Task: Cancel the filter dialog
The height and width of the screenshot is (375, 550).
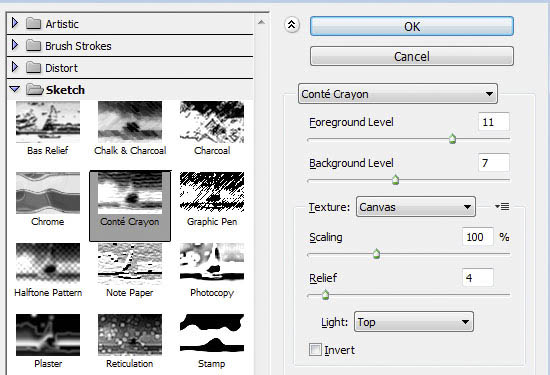Action: [x=412, y=56]
